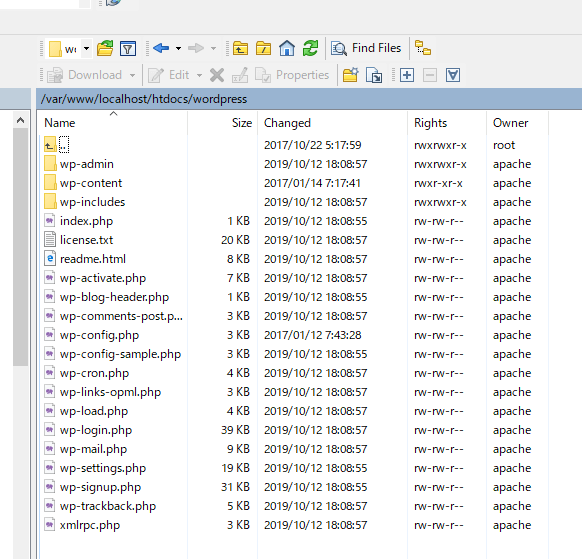Click the Select files plus icon
Viewport: 582px width, 559px height.
click(407, 75)
